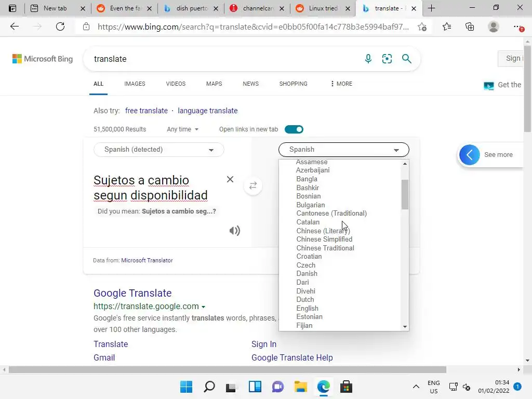Open MORE search categories menu
This screenshot has width=532, height=399.
[x=341, y=84]
